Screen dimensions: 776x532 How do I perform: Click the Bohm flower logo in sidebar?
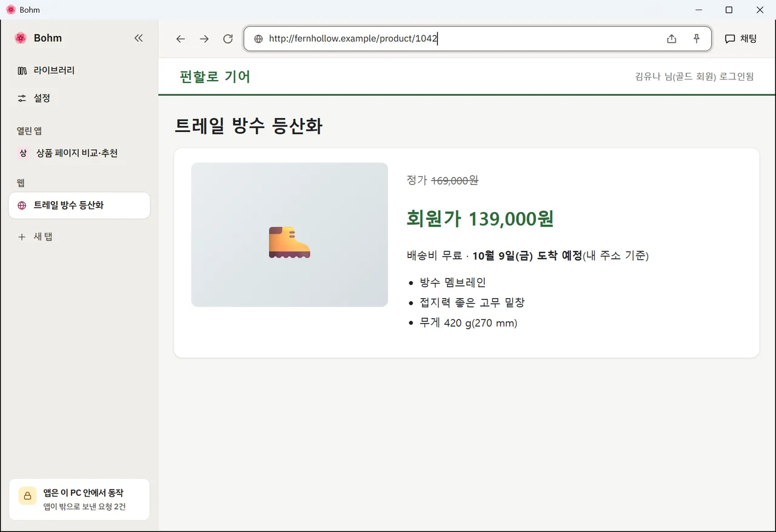21,38
